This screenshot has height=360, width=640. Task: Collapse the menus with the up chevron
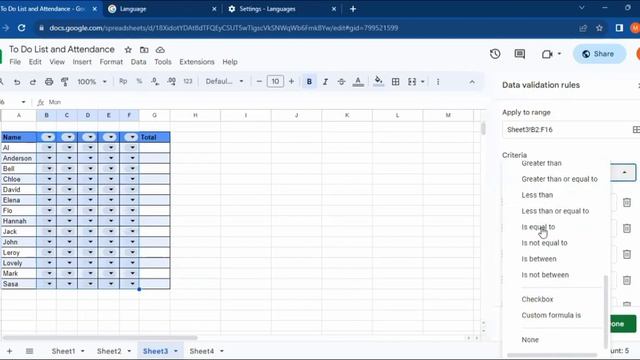(x=472, y=82)
